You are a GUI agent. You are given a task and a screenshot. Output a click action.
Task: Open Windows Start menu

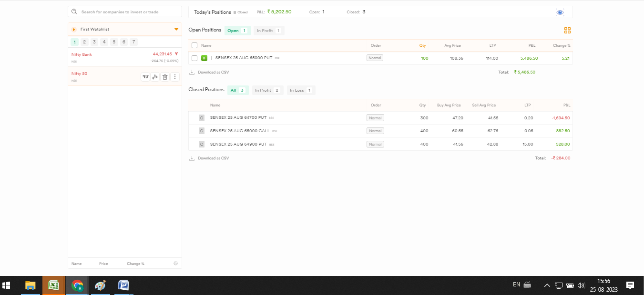(x=7, y=285)
